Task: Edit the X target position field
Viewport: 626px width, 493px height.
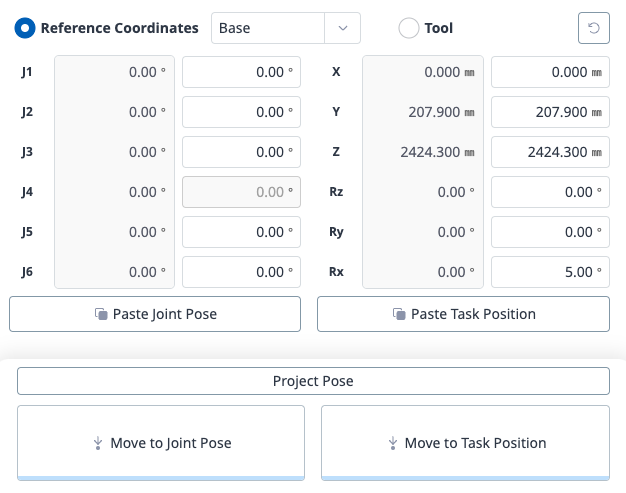Action: (550, 72)
